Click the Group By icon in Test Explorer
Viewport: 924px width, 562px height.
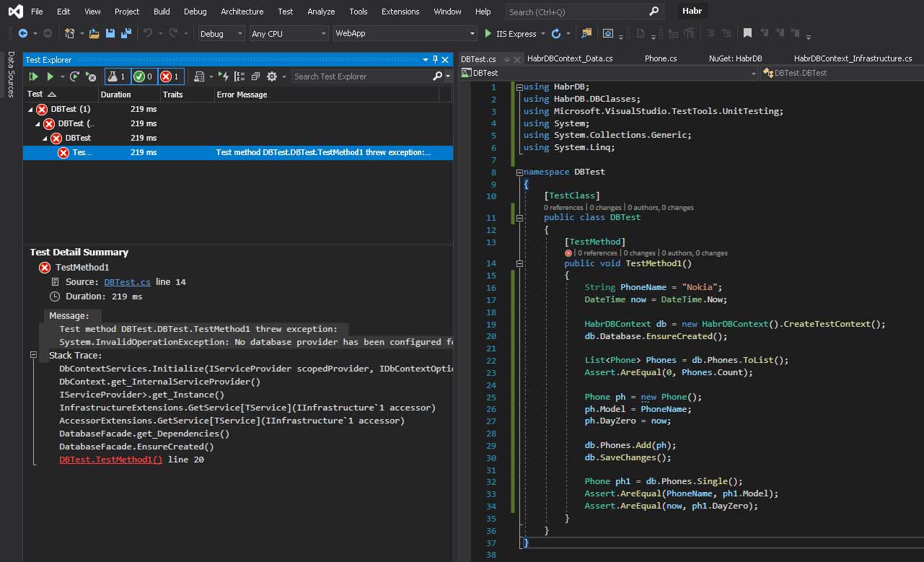[239, 76]
